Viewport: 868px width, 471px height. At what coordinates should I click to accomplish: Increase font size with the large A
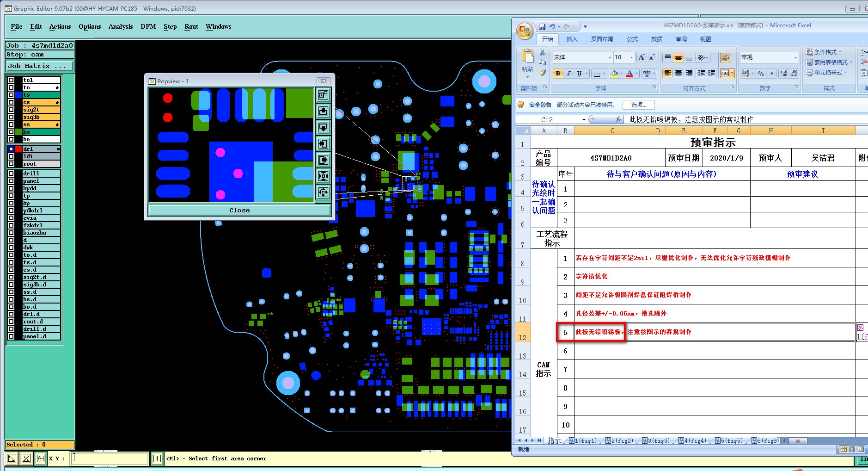point(642,57)
